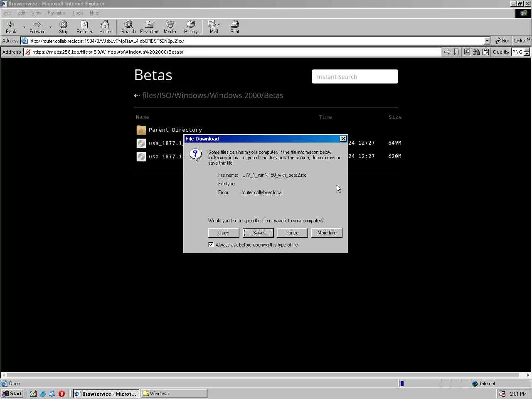This screenshot has height=399, width=532.
Task: Go to the Home page icon
Action: point(105,25)
